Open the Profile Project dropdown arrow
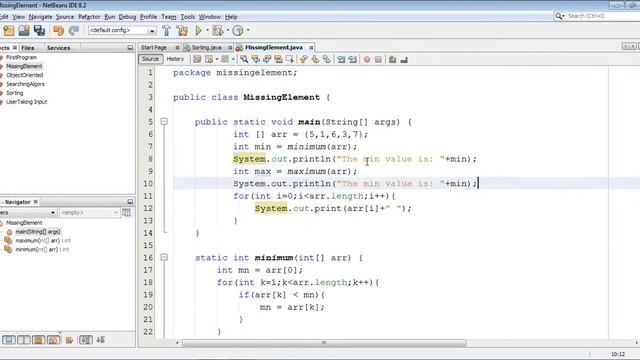Screen dimensions: 640x360 (x=248, y=31)
